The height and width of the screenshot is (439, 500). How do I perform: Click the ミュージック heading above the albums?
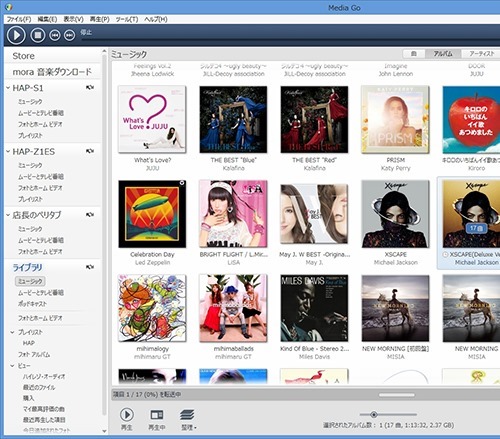pyautogui.click(x=129, y=54)
